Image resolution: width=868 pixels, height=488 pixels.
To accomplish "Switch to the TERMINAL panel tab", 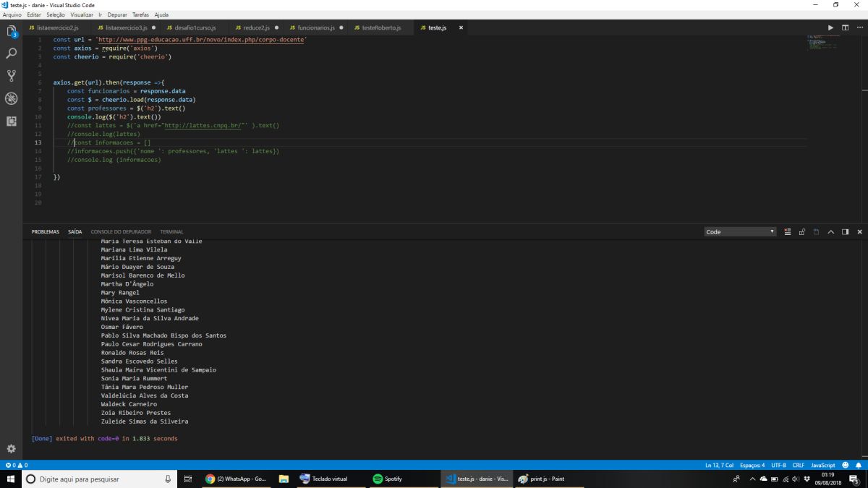I will coord(171,232).
